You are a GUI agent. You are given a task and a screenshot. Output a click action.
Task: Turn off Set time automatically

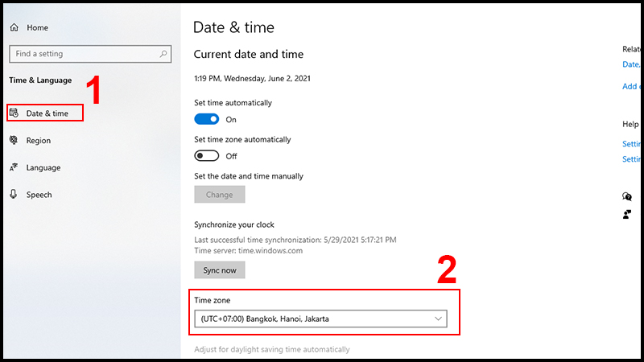pyautogui.click(x=207, y=119)
